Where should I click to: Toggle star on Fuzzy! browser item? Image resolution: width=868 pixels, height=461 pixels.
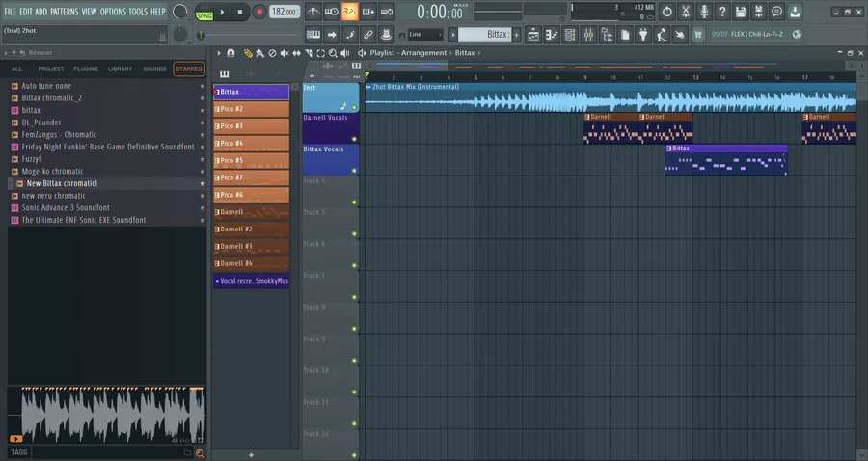pos(203,159)
